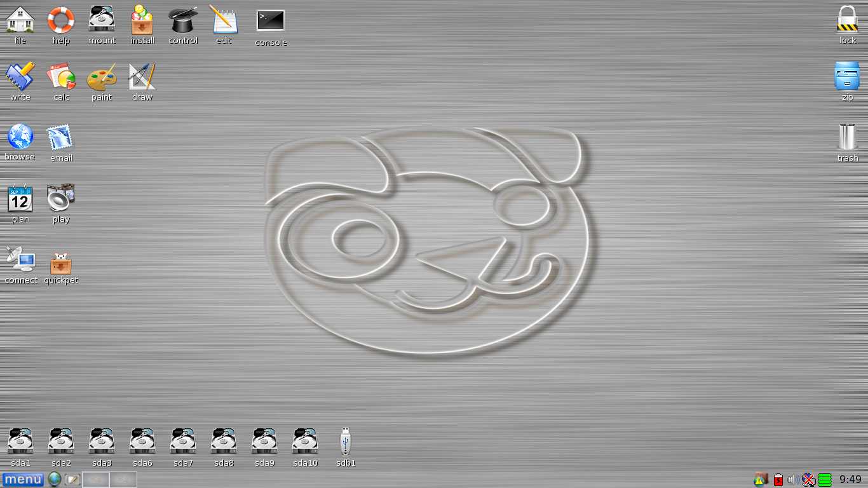The width and height of the screenshot is (868, 488).
Task: Mount the sda1 drive icon
Action: [x=20, y=442]
